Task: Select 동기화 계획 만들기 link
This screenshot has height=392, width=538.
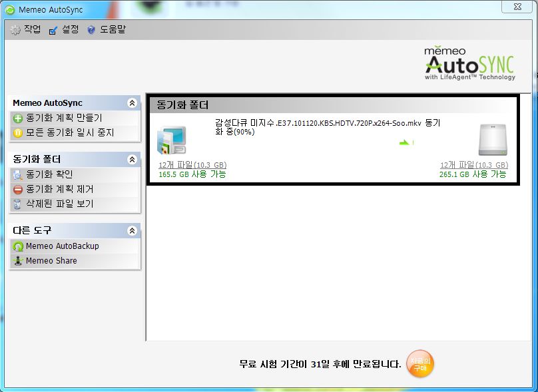Action: [64, 118]
